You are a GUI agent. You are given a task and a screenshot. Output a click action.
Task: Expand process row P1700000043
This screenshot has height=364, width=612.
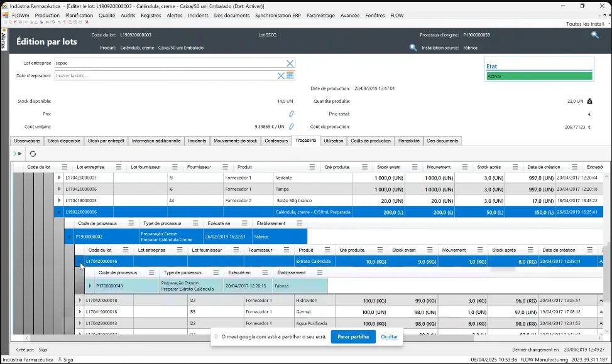point(90,286)
